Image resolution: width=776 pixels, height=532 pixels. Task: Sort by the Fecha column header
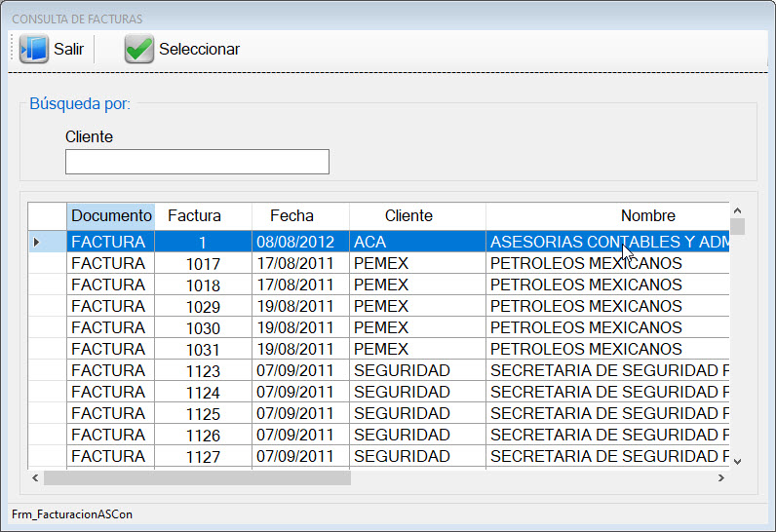(x=301, y=216)
